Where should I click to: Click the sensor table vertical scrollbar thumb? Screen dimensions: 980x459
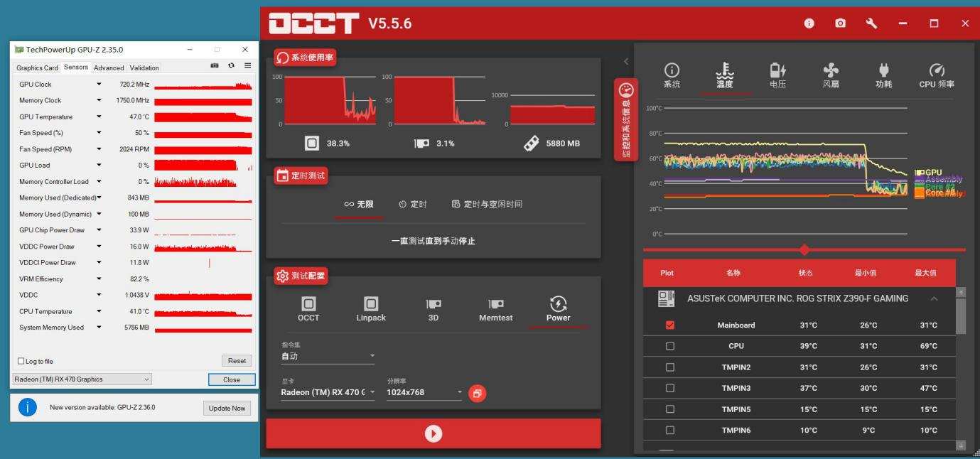click(961, 316)
